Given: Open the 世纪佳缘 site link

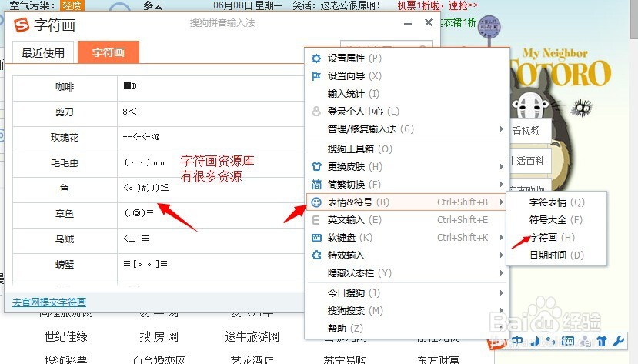Looking at the screenshot, I should click(66, 337).
